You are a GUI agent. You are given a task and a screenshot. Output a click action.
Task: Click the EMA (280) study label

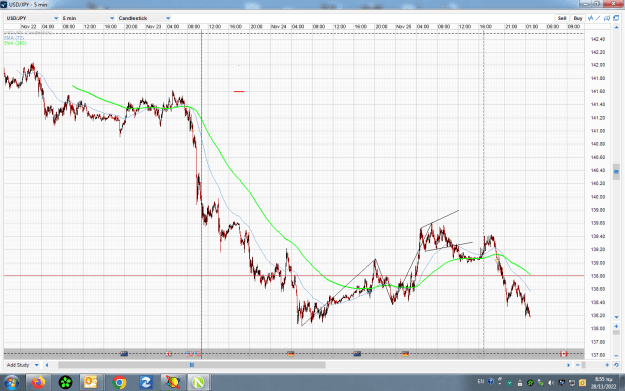click(x=15, y=43)
